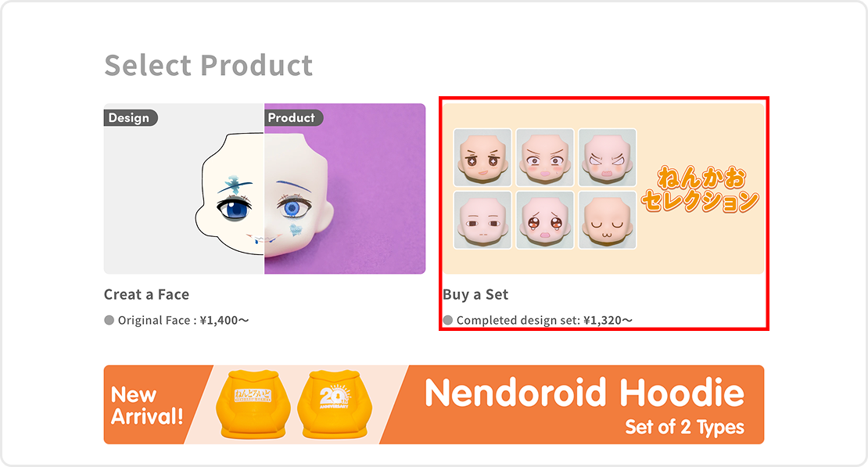This screenshot has height=467, width=868.
Task: Click the yellow 20th Anniversary hoodie
Action: [x=335, y=404]
